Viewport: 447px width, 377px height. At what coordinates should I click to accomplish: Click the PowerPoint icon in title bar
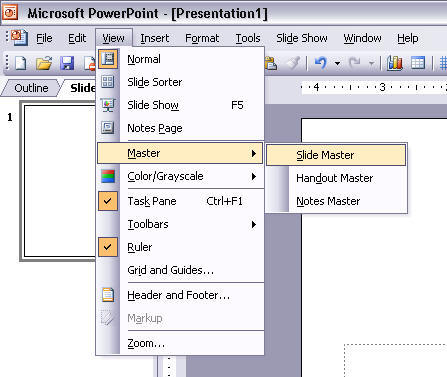point(10,13)
